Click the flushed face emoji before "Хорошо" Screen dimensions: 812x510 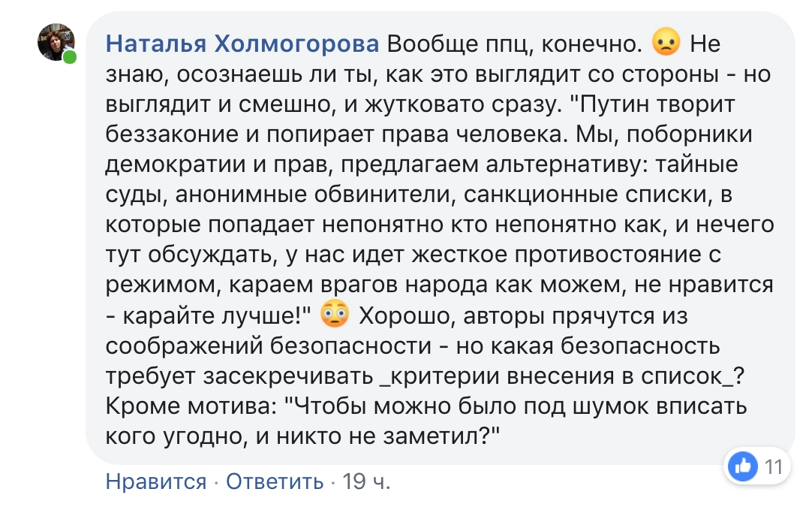(x=334, y=315)
